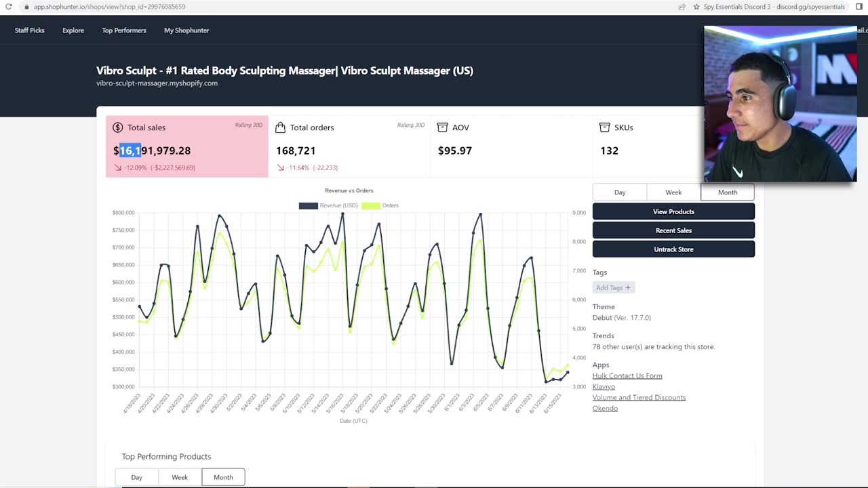This screenshot has height=488, width=868.
Task: Click the -11.64% orders change text
Action: click(x=313, y=167)
